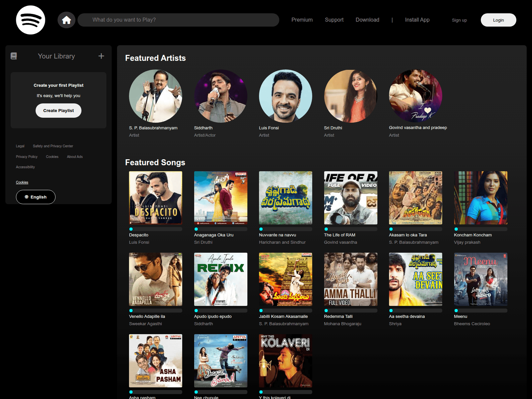Open the Support menu item

coord(334,20)
